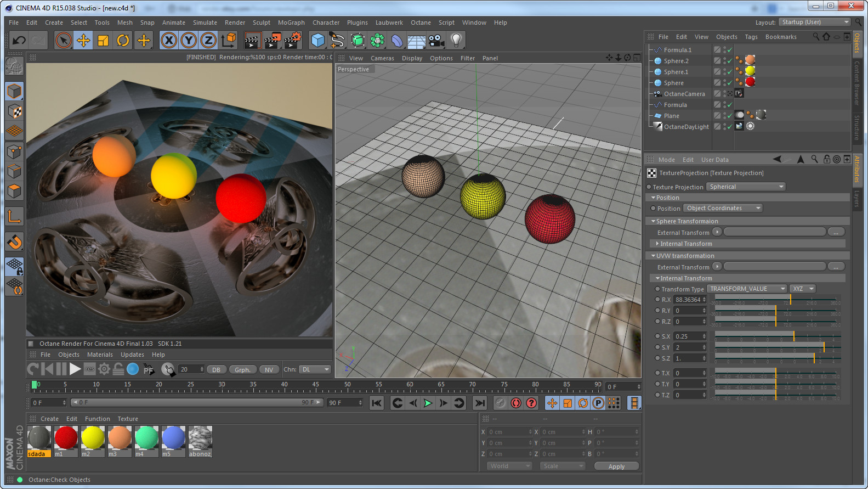
Task: Open Transform Type TRANSFORM_VALUE dropdown
Action: pos(747,289)
